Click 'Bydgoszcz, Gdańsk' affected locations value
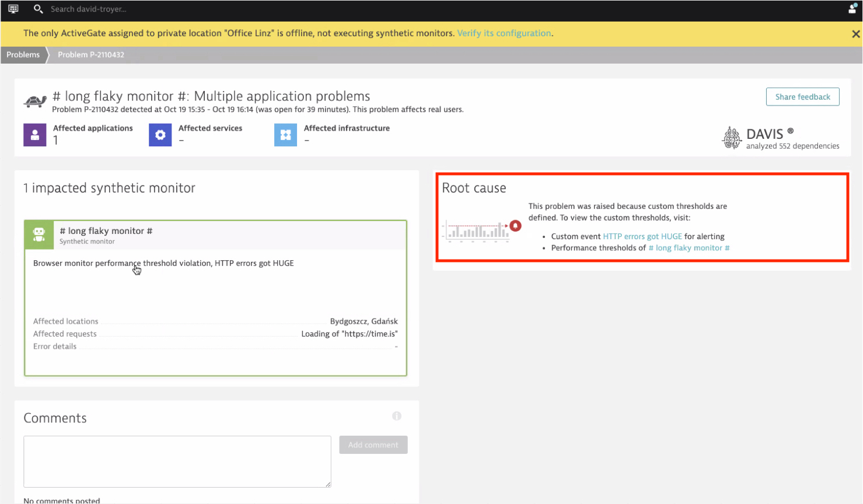 (364, 321)
